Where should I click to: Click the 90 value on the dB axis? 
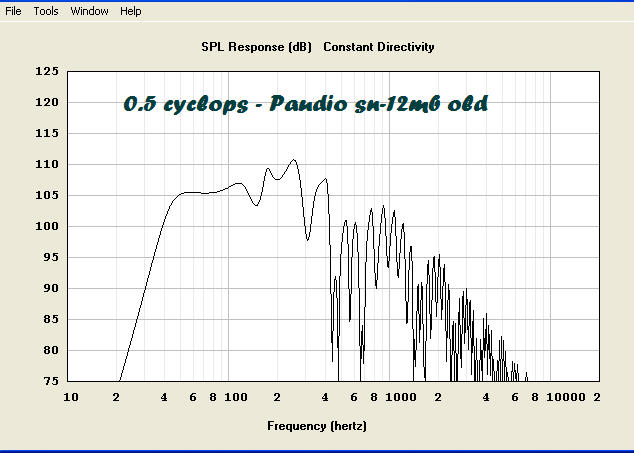click(x=51, y=288)
